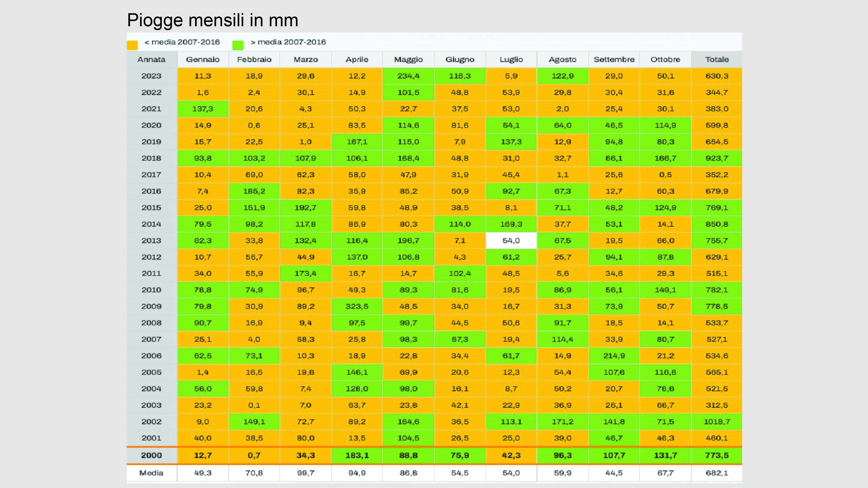Select the 323,5 cell for Aprile 2009

pos(357,306)
